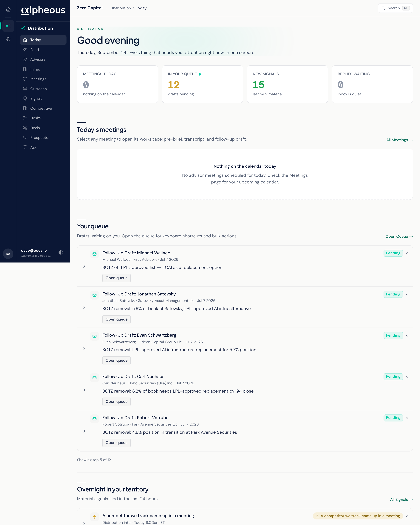Image resolution: width=420 pixels, height=525 pixels.
Task: Click mail icon for Evan Schwartzberg draft
Action: pyautogui.click(x=94, y=336)
